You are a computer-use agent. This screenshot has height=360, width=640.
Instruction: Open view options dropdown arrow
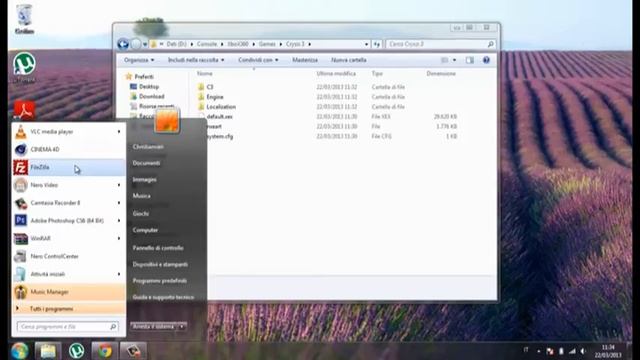tap(454, 60)
